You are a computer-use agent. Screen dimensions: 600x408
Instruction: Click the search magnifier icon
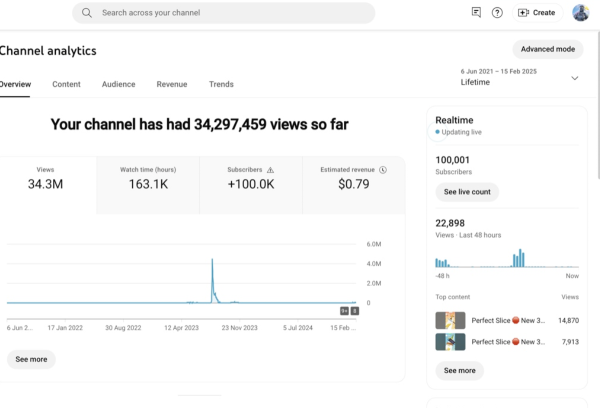[x=87, y=13]
